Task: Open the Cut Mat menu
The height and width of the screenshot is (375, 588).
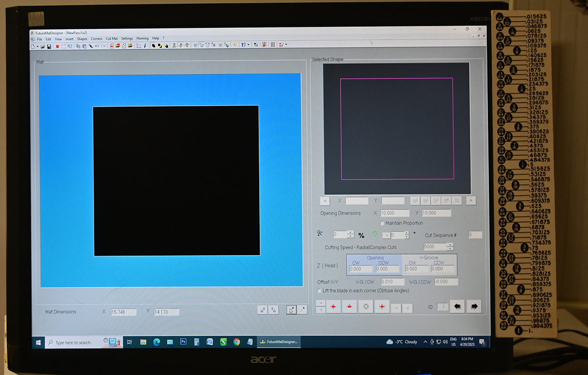Action: (112, 39)
